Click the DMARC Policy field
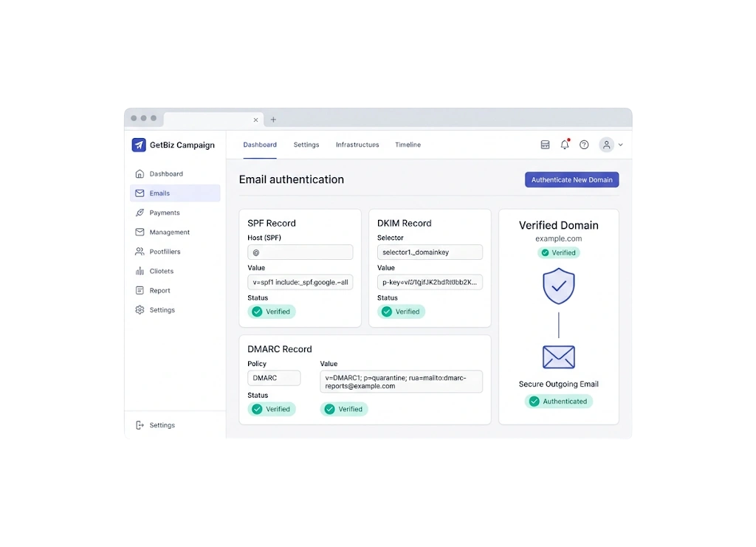Viewport: 756px width, 547px height. click(274, 378)
